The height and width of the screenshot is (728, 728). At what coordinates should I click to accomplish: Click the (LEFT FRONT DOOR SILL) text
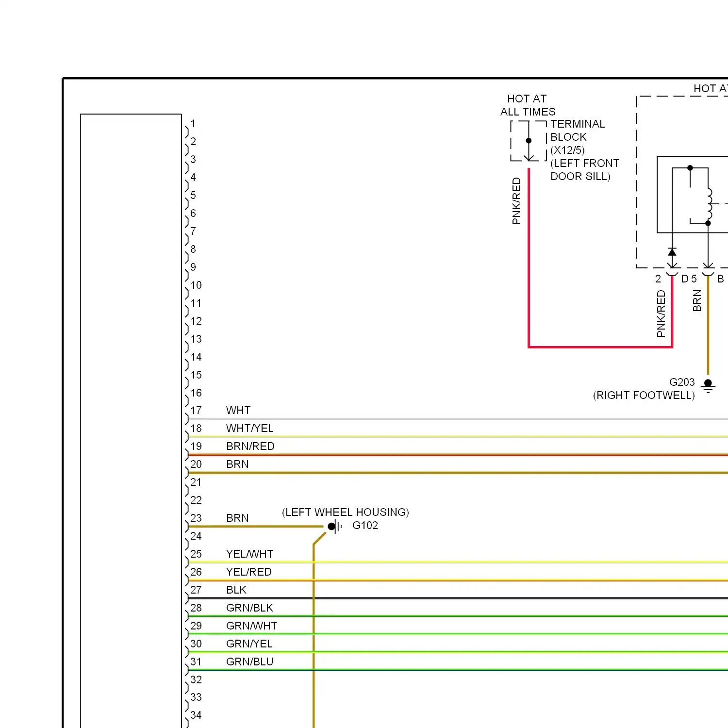click(x=585, y=170)
